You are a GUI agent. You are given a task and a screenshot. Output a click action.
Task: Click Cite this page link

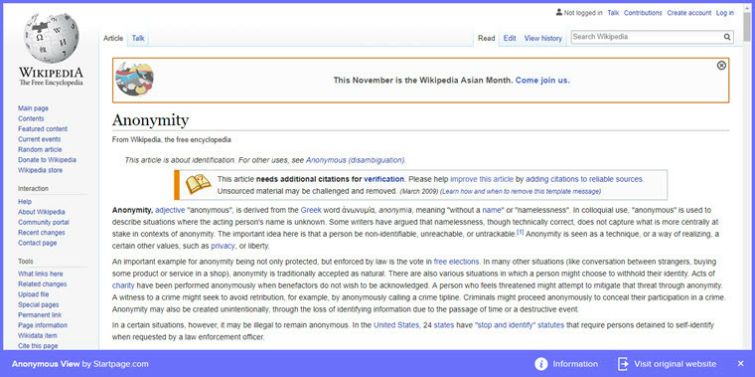coord(38,346)
